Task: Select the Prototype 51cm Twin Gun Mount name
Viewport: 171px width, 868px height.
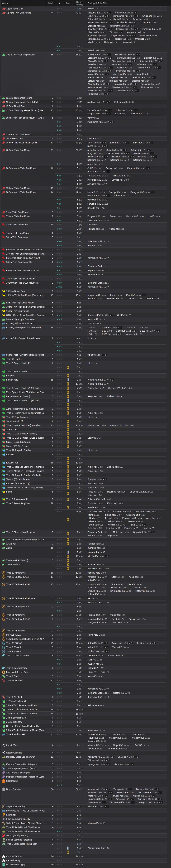Action: point(23,270)
